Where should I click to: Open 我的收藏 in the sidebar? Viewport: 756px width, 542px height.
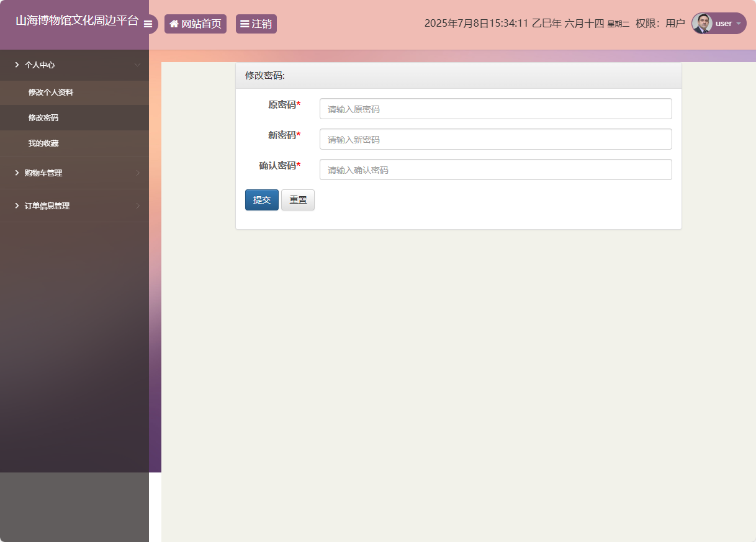[x=74, y=143]
